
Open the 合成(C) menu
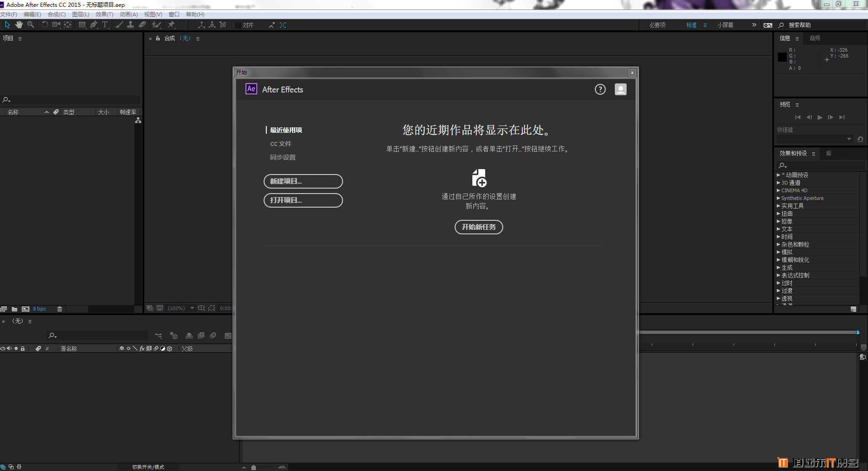pos(57,15)
